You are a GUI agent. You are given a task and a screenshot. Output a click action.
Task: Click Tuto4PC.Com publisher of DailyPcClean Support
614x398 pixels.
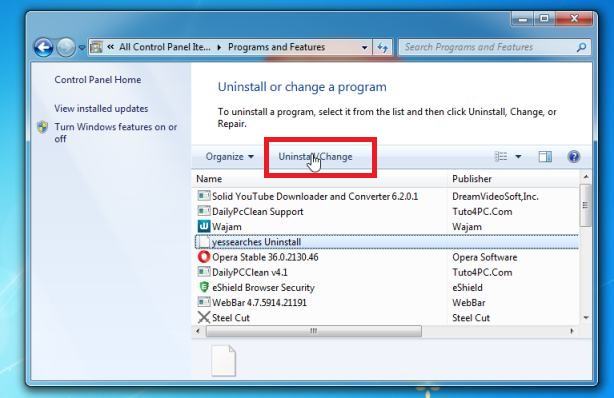click(x=482, y=212)
